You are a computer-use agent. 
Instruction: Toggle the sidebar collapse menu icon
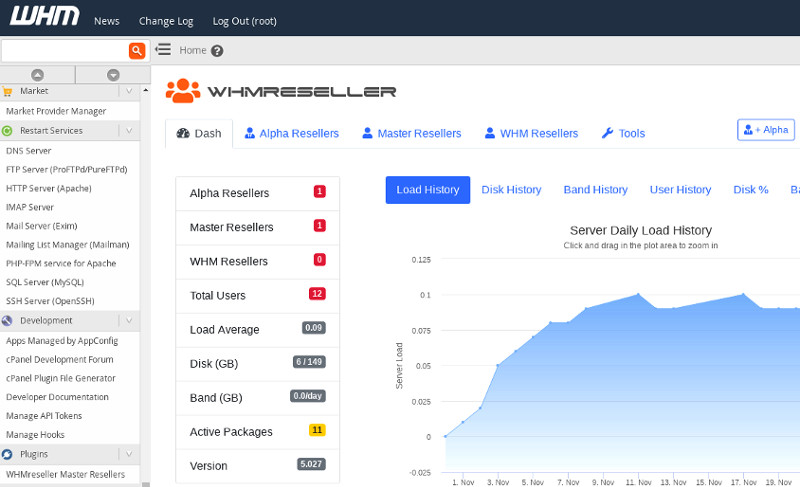coord(163,50)
